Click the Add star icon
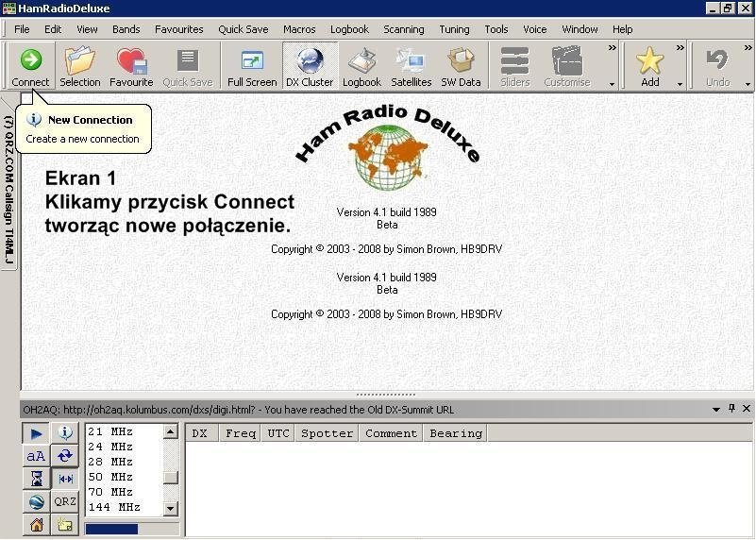Viewport: 756px width, 540px height. 650,66
